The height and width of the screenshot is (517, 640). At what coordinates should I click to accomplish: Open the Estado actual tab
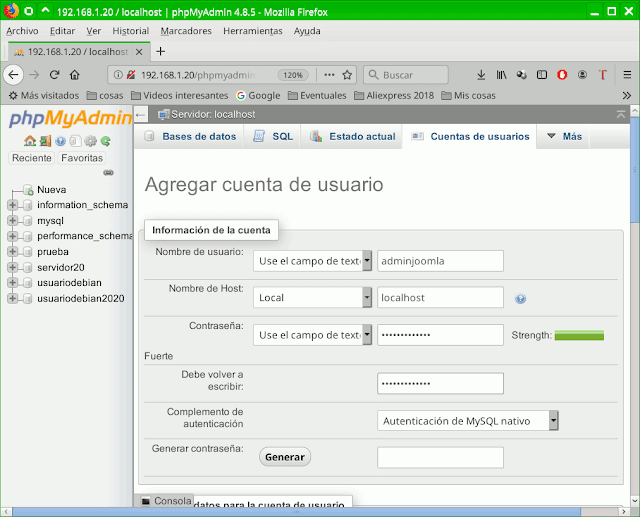point(352,136)
